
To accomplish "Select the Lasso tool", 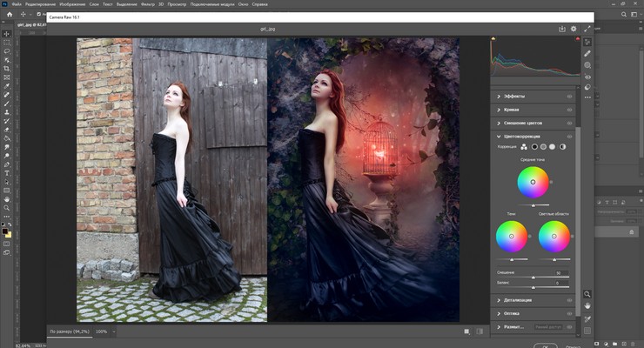I will click(8, 51).
